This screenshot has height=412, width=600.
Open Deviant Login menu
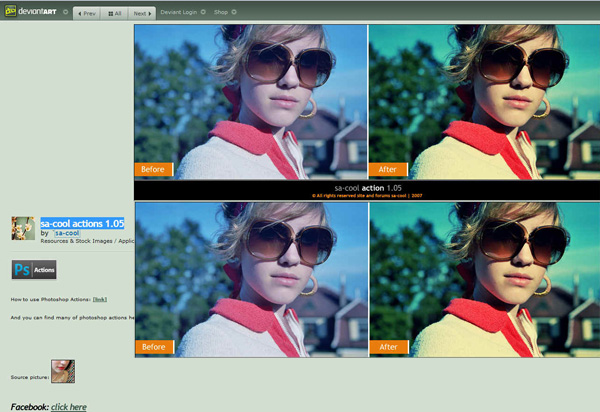(x=178, y=12)
